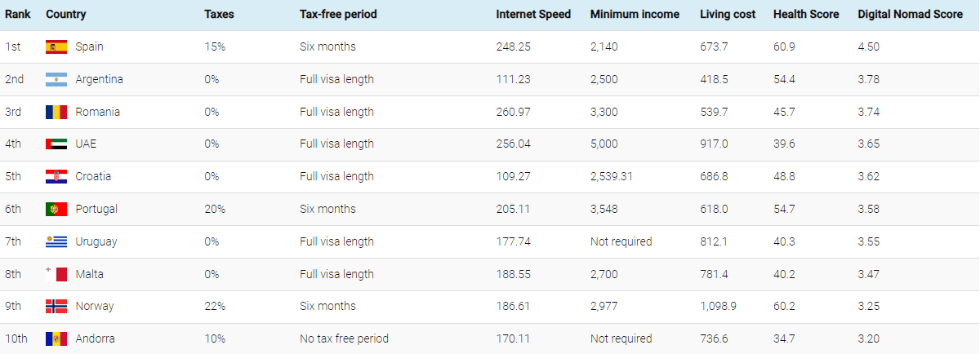Click the Malta flag icon
Image resolution: width=980 pixels, height=354 pixels.
[x=56, y=274]
